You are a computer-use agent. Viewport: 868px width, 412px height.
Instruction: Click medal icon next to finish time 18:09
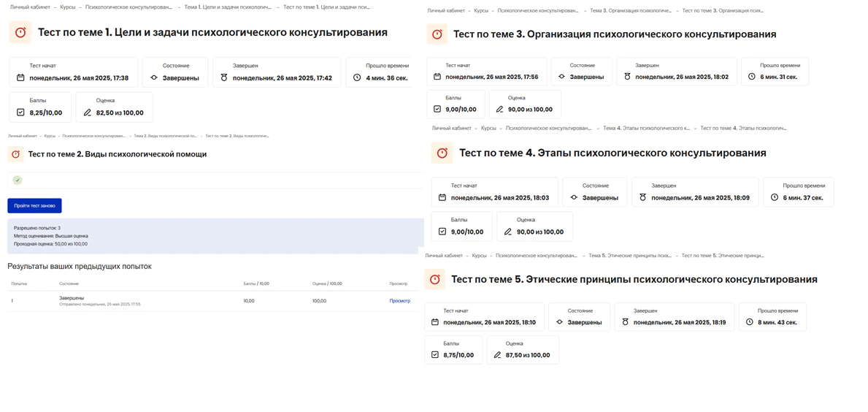point(642,197)
